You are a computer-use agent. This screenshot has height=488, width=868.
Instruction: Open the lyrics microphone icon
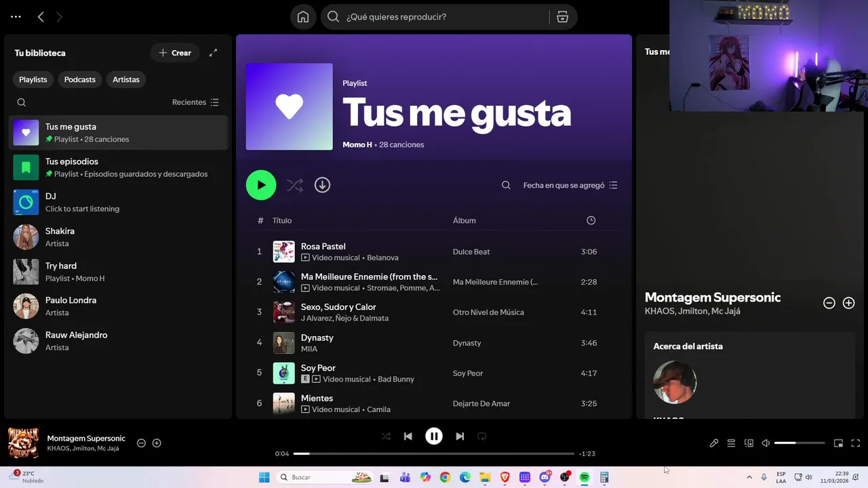(x=714, y=443)
